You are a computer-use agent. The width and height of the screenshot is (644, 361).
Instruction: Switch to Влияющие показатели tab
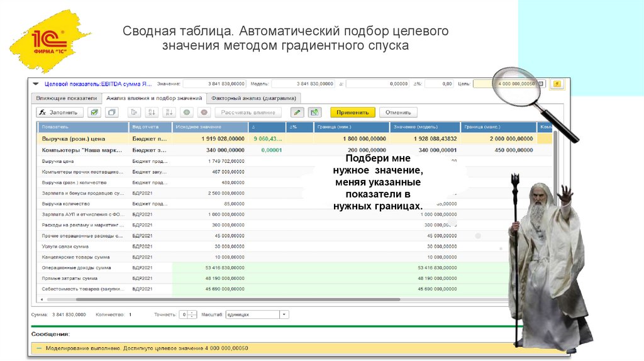pyautogui.click(x=67, y=98)
